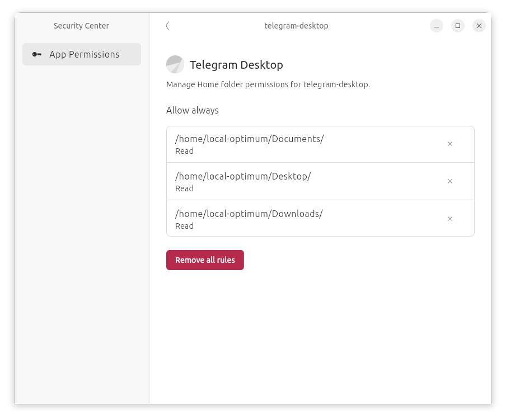Click the Security Center sidebar title
The width and height of the screenshot is (506, 420).
[x=81, y=26]
